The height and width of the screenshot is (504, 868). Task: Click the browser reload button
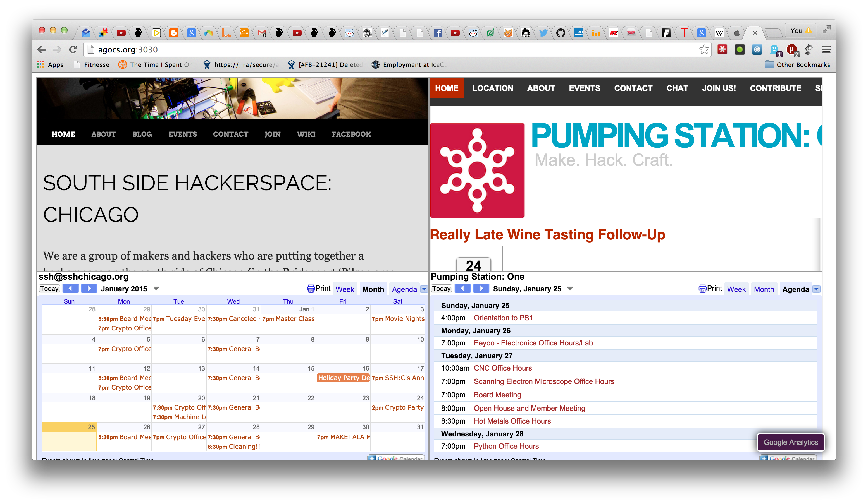click(73, 50)
